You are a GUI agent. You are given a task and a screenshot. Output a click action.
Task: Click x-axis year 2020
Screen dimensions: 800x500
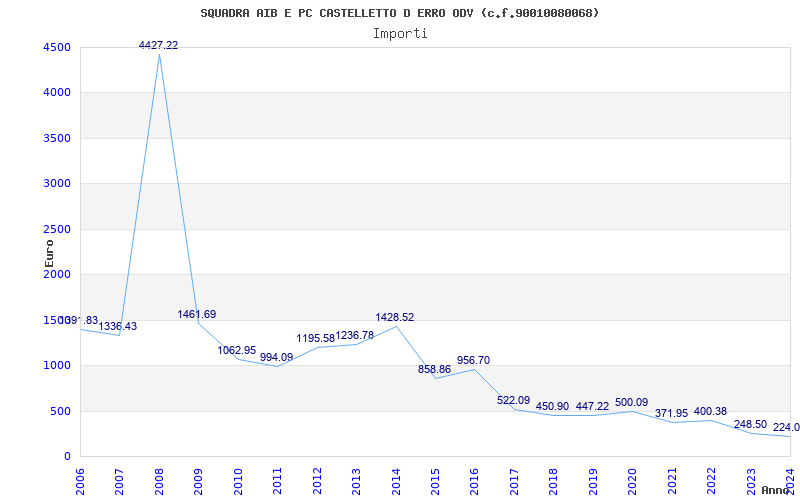click(633, 482)
